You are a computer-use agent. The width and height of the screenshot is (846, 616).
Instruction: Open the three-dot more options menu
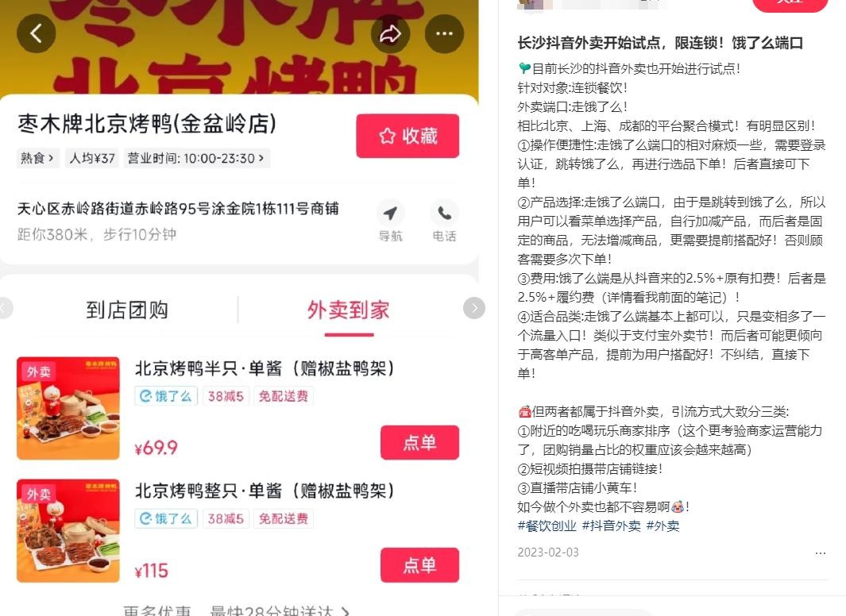pyautogui.click(x=444, y=33)
